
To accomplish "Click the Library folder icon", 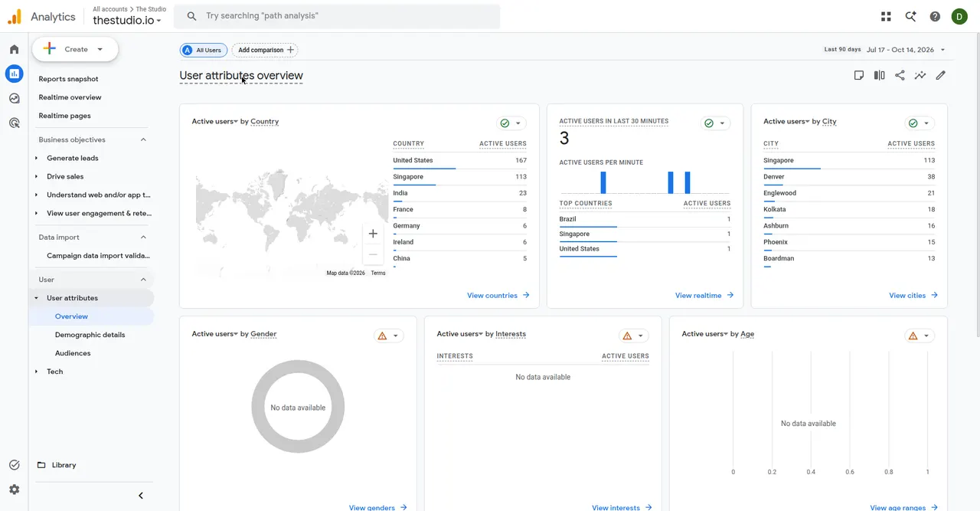I will coord(41,465).
